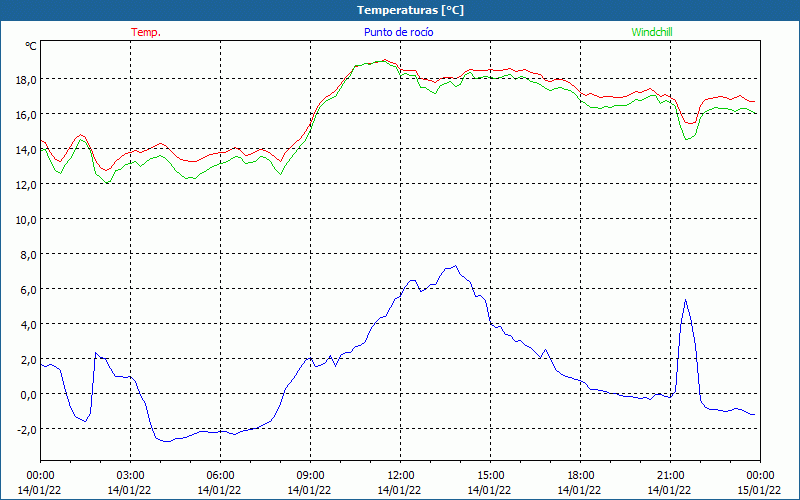
Task: Click the 21:00 time axis label
Action: pyautogui.click(x=670, y=476)
